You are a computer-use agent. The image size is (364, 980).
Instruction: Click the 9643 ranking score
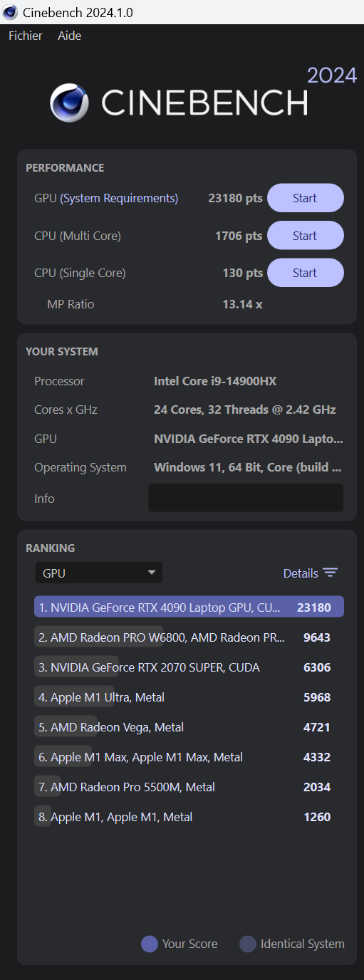[x=317, y=637]
